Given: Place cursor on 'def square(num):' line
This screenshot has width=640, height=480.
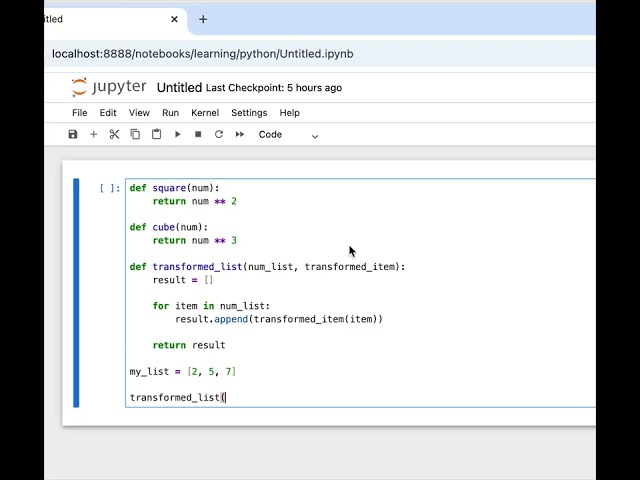Looking at the screenshot, I should (175, 188).
